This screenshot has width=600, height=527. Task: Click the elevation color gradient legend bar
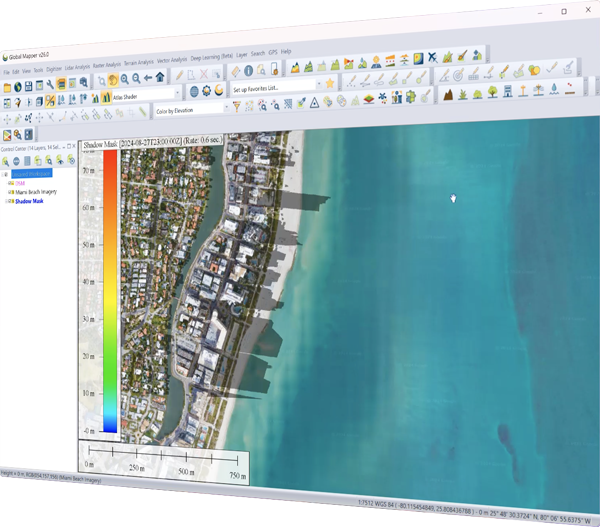[x=110, y=291]
